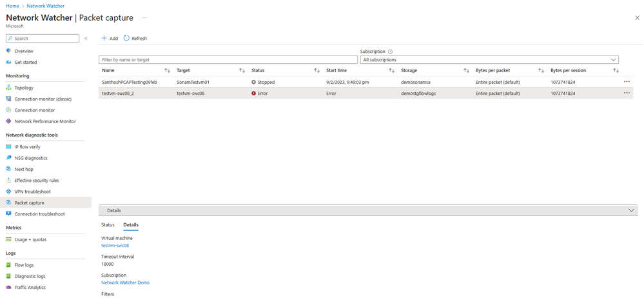The height and width of the screenshot is (298, 644).
Task: Select the SanthoshPCAPTesting09feb row name
Action: click(x=130, y=82)
